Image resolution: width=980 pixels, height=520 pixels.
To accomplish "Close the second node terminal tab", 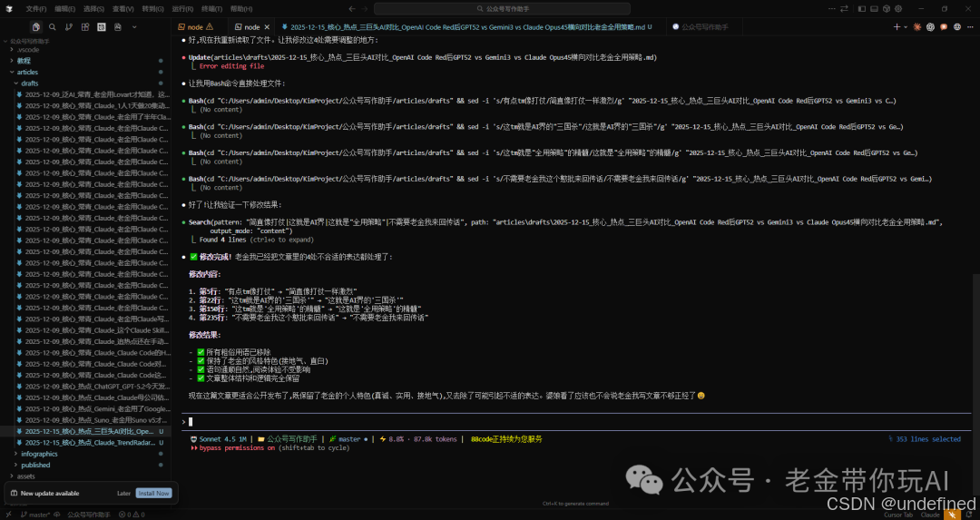I will (267, 27).
